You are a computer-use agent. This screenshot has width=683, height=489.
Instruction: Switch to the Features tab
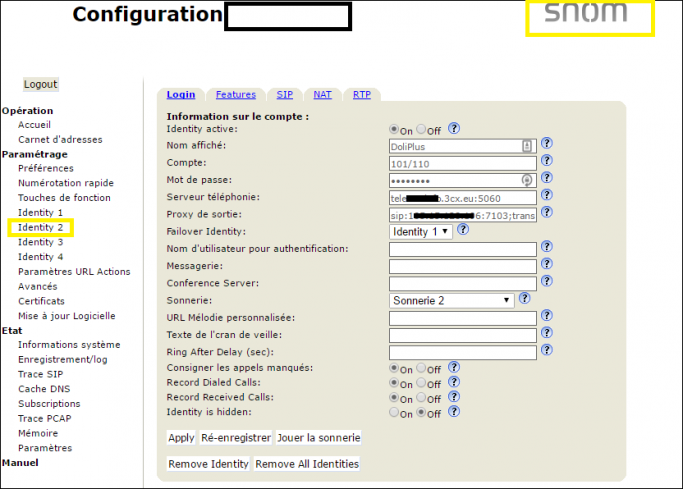click(x=236, y=94)
